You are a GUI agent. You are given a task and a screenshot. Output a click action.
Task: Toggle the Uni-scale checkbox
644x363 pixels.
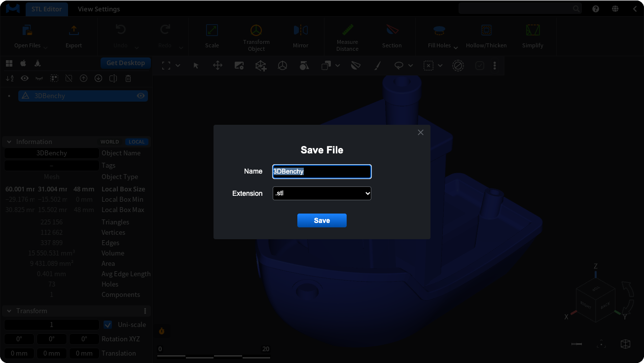click(x=108, y=325)
